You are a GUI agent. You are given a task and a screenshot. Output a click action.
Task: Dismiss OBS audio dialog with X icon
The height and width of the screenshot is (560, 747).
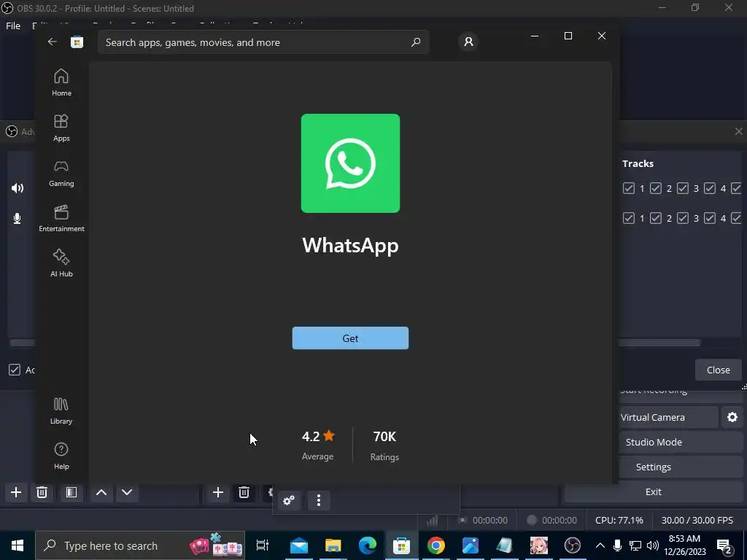tap(738, 131)
